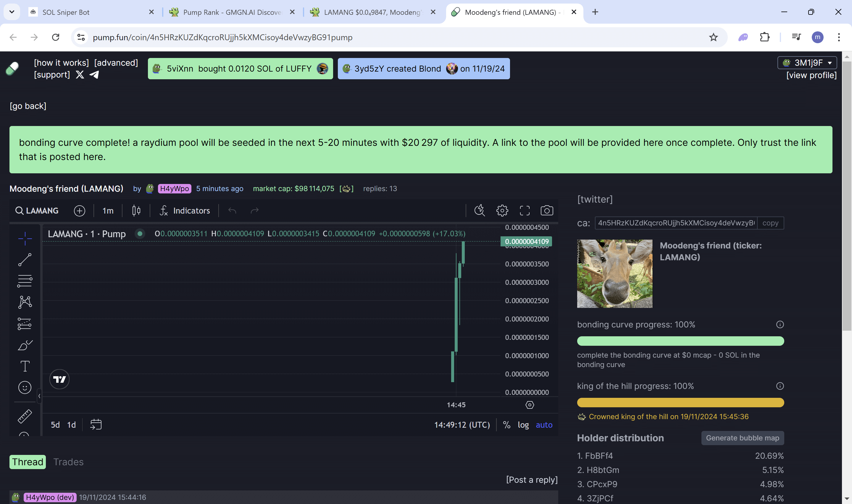
Task: Open the 14:49:12 (UTC) timezone menu
Action: (462, 425)
